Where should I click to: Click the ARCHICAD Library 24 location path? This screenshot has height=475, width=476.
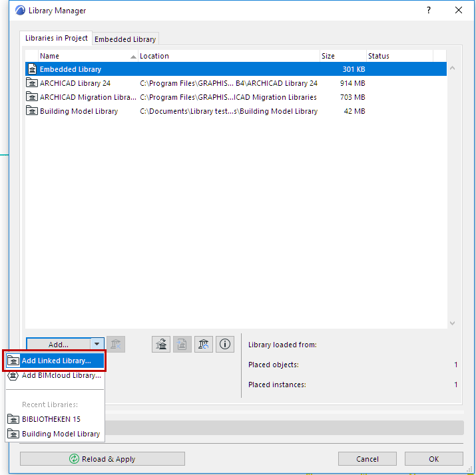point(228,83)
